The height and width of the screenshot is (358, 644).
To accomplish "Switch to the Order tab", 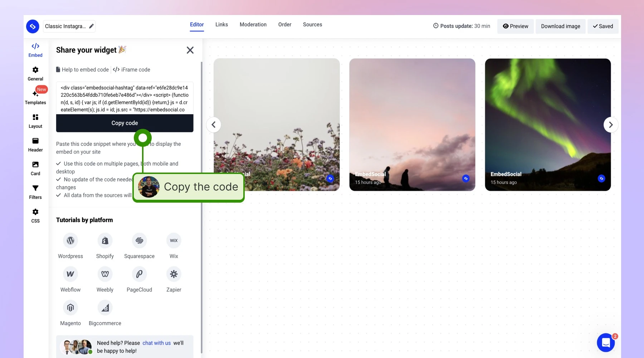I will (285, 25).
